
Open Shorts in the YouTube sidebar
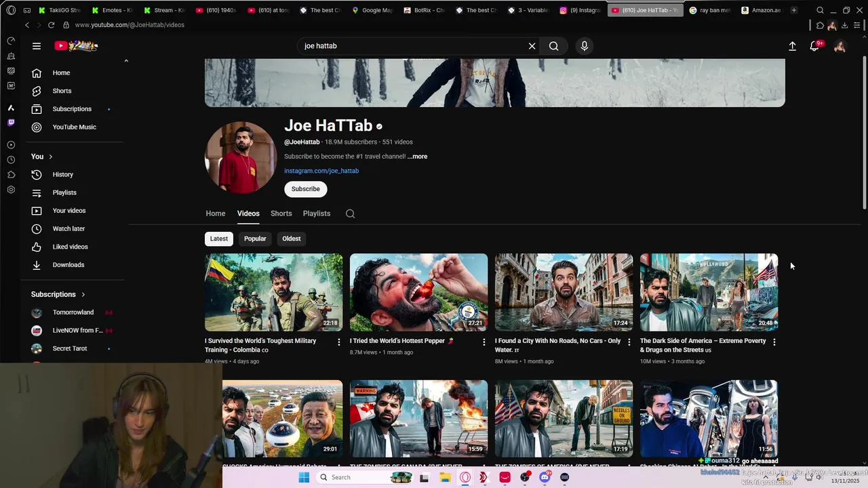pos(75,91)
